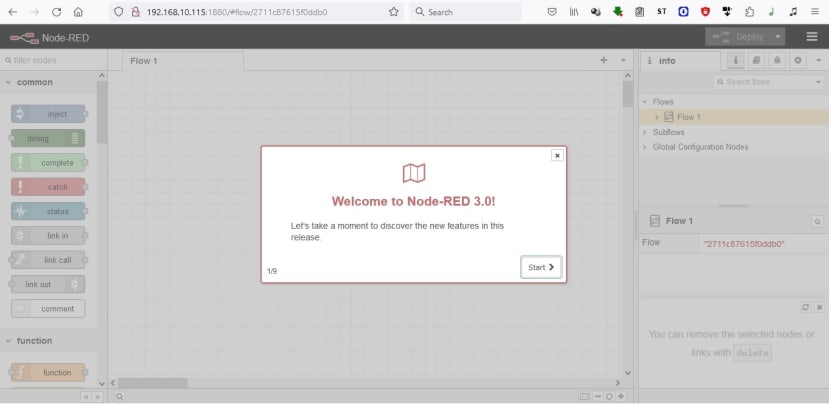This screenshot has width=829, height=404.
Task: Click the flow ID value "2711c87615f0ddb0"
Action: (744, 244)
